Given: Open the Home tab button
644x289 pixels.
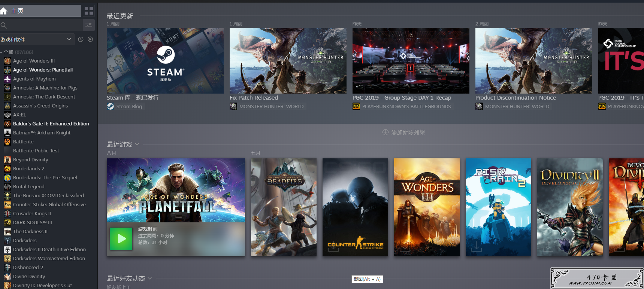Looking at the screenshot, I should coord(40,11).
